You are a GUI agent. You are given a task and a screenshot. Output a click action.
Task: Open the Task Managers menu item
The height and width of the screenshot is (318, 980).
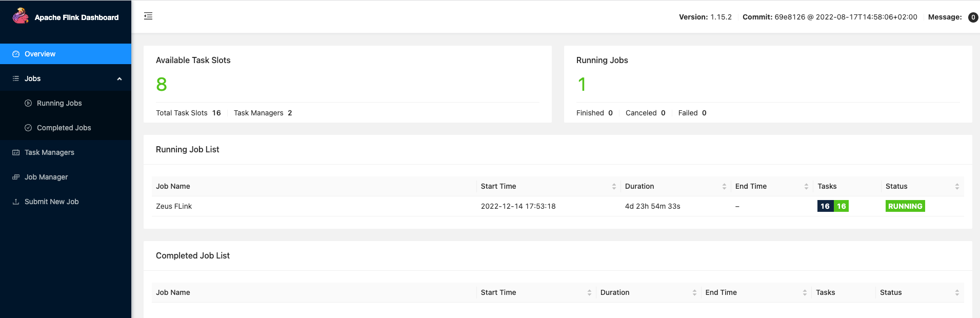pos(49,152)
